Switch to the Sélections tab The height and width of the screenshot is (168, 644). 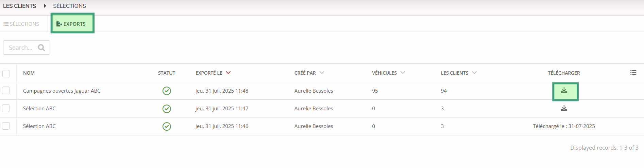point(21,24)
